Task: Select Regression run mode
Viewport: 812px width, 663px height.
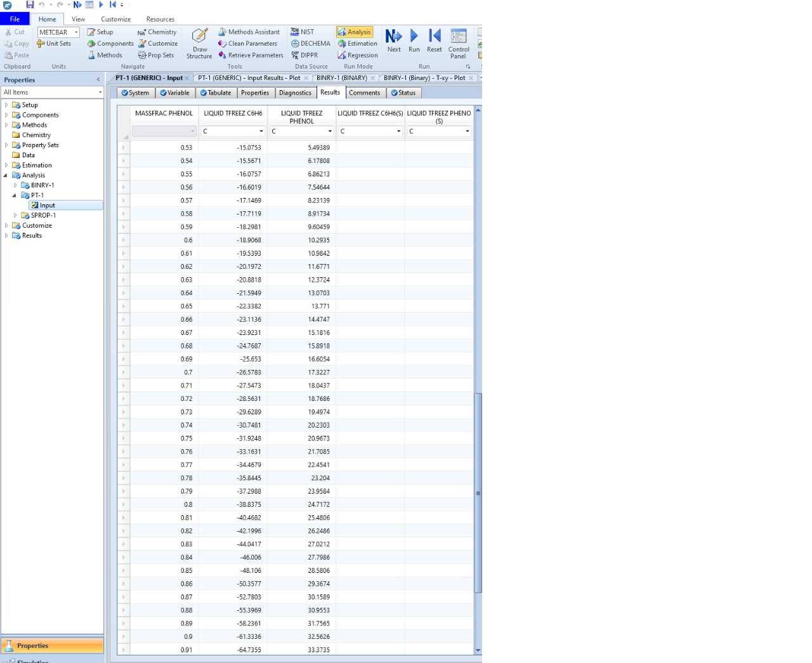Action: (x=358, y=55)
